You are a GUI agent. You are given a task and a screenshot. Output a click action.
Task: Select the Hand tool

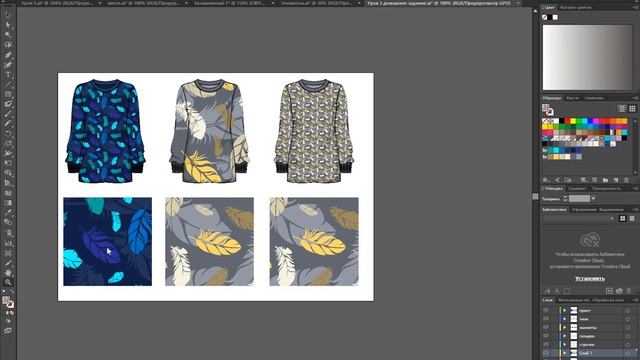click(8, 272)
